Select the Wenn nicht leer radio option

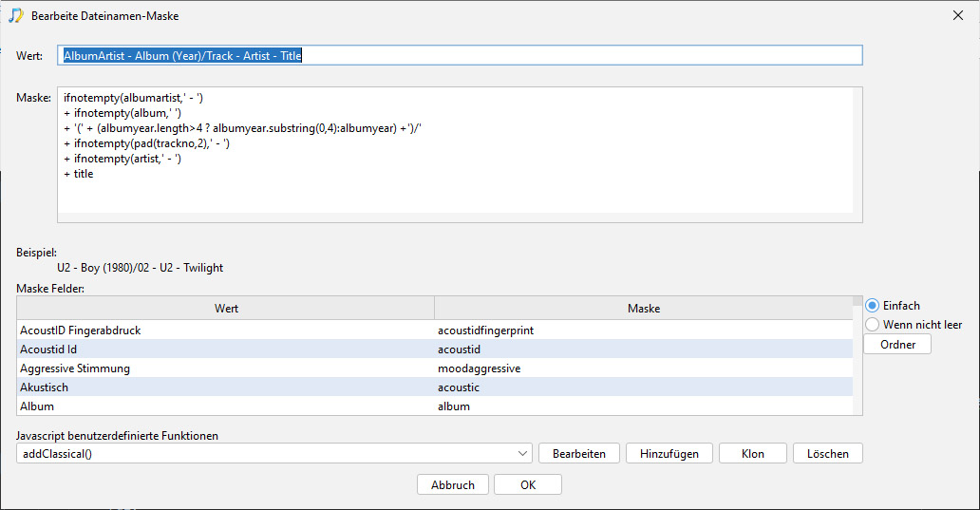coord(873,325)
